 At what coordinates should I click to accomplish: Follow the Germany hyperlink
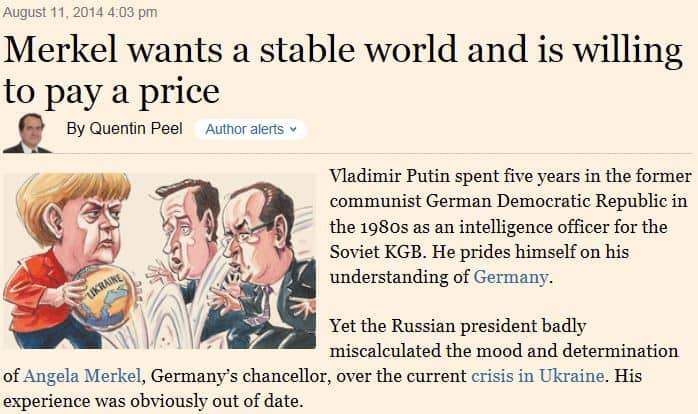510,277
